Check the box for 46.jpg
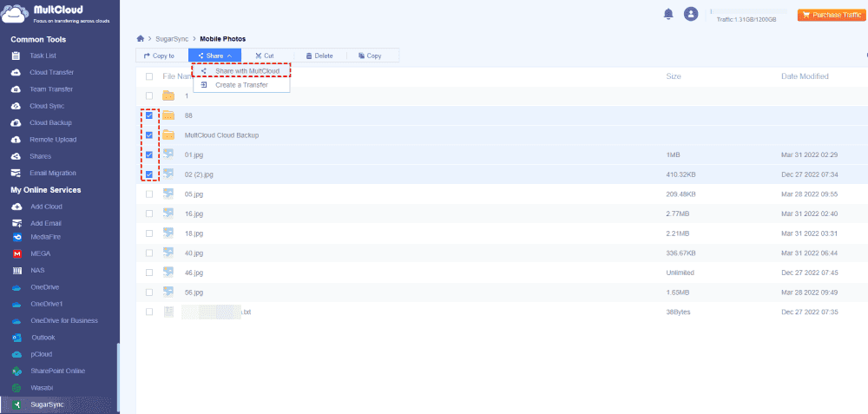 (149, 273)
